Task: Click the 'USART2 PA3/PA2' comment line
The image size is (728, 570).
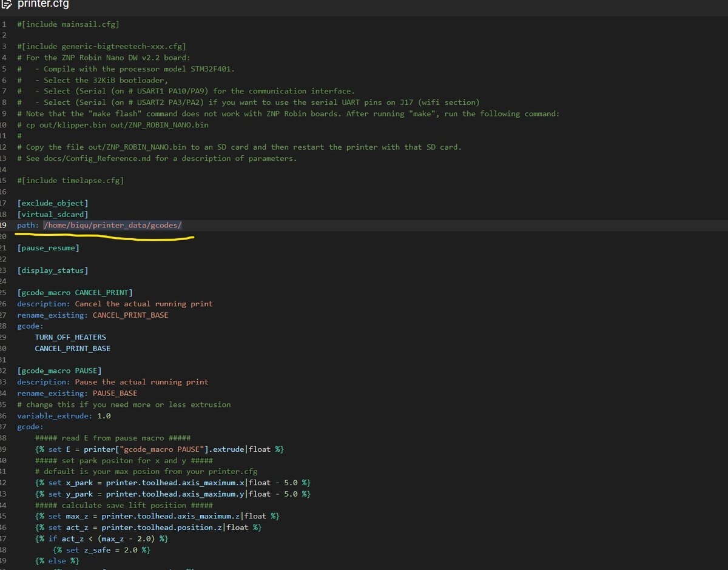Action: click(248, 102)
